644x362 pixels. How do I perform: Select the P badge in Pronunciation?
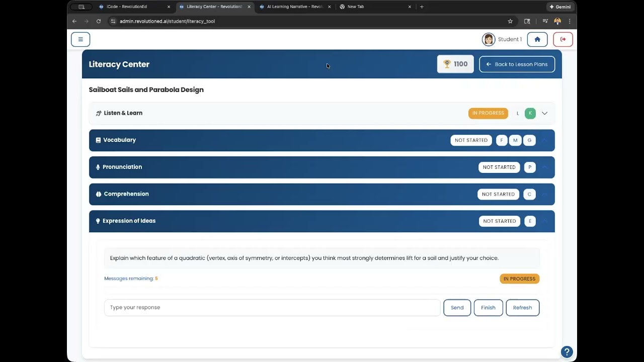pos(530,167)
